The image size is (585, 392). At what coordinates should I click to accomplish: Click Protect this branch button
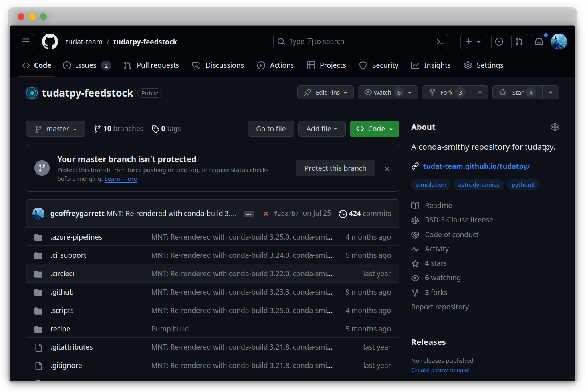point(335,168)
